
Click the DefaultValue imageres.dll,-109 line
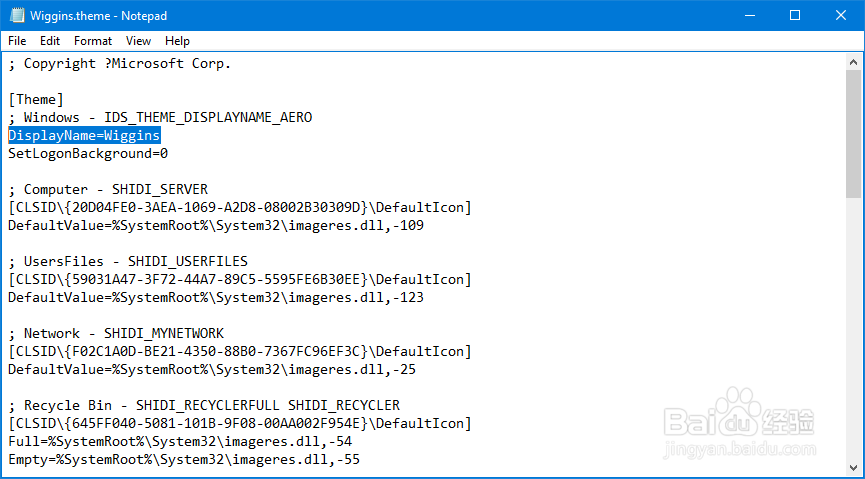click(x=216, y=225)
